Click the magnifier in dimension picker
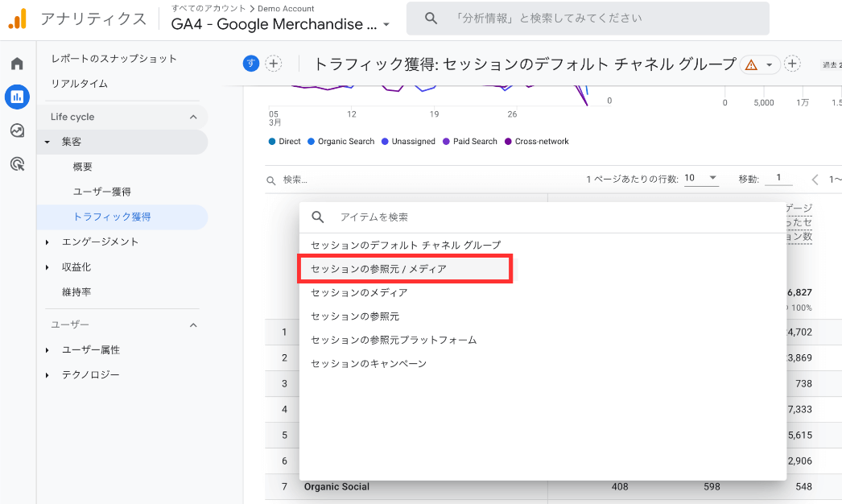 (x=318, y=217)
